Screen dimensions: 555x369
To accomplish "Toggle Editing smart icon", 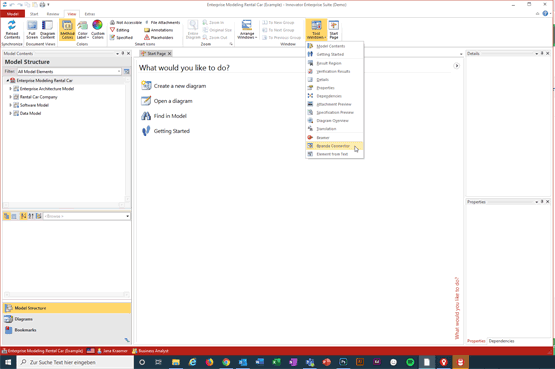I will (120, 30).
